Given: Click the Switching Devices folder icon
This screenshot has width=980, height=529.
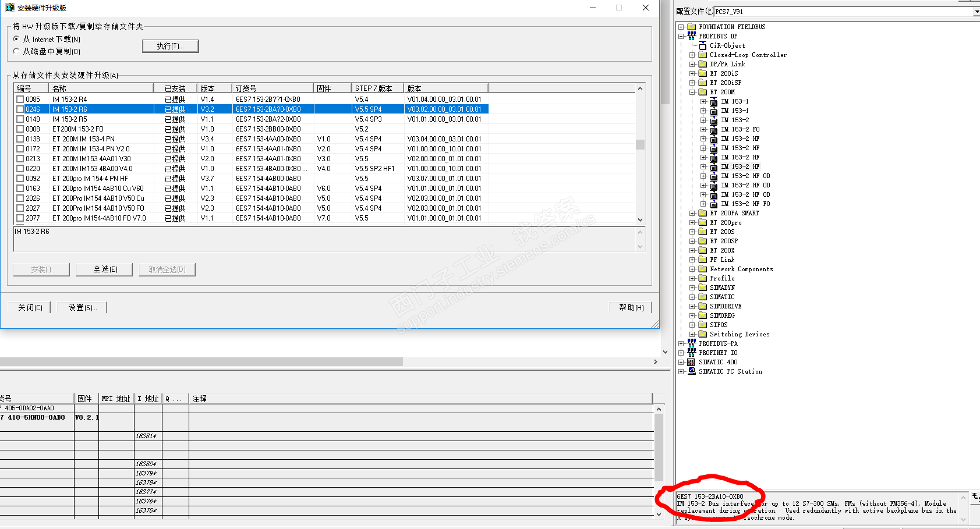Looking at the screenshot, I should (702, 334).
